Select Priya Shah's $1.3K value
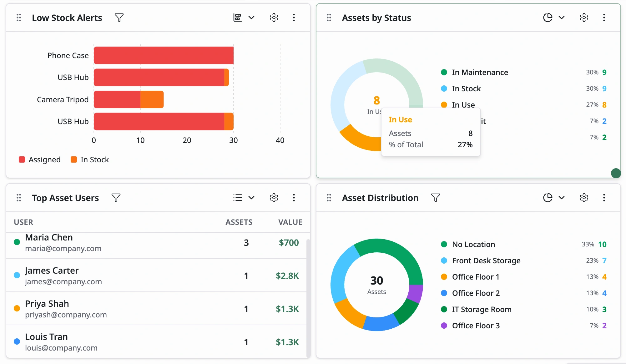 click(x=287, y=309)
